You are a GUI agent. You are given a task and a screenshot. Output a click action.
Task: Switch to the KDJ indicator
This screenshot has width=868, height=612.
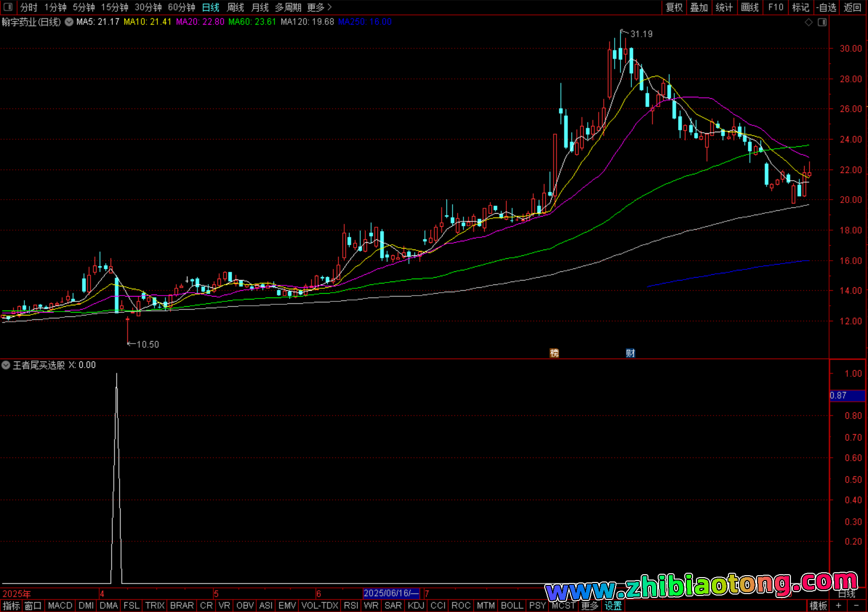pyautogui.click(x=416, y=606)
